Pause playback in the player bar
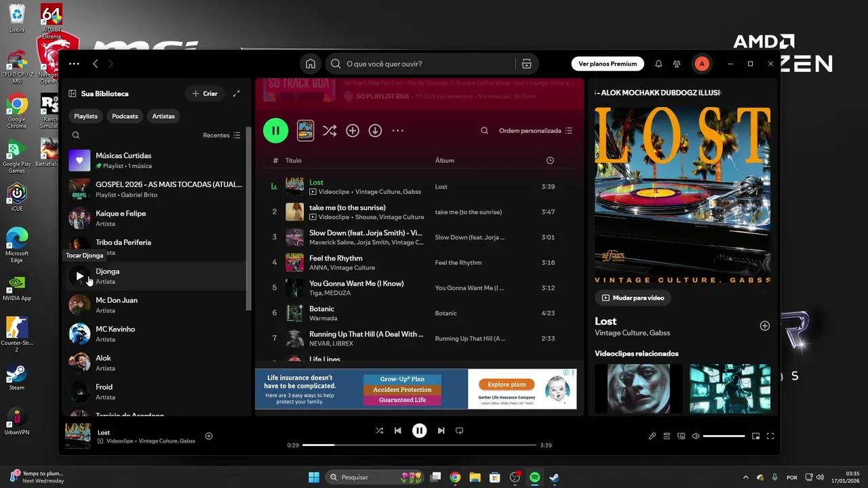This screenshot has width=868, height=488. tap(420, 430)
